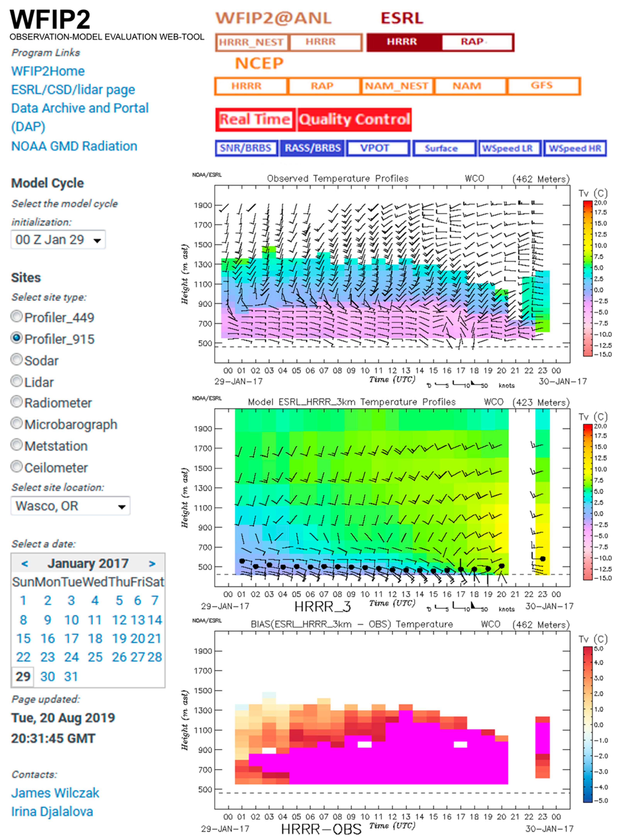
Task: Open the VPOT plot type
Action: [378, 148]
